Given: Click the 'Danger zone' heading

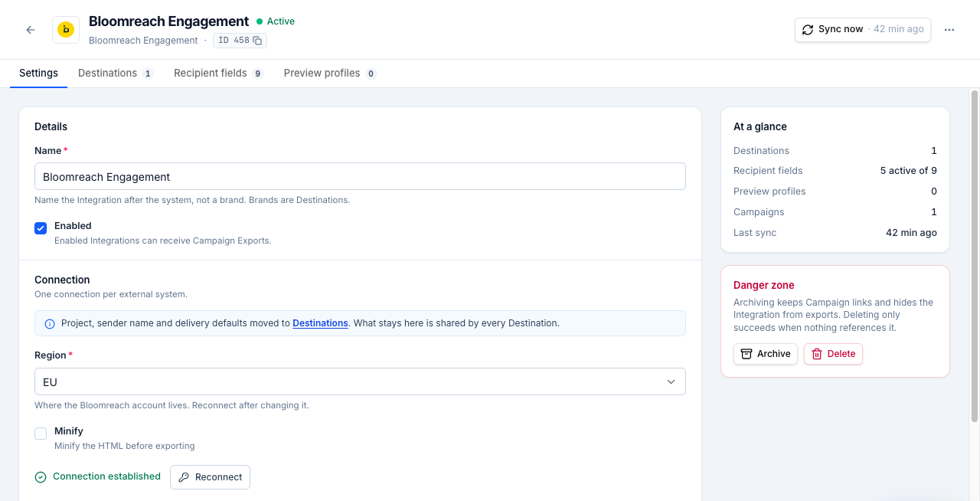Looking at the screenshot, I should 764,285.
